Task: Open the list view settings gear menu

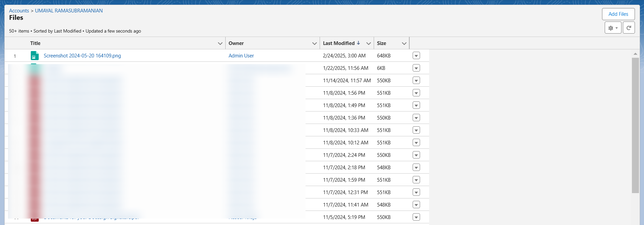Action: (x=613, y=28)
